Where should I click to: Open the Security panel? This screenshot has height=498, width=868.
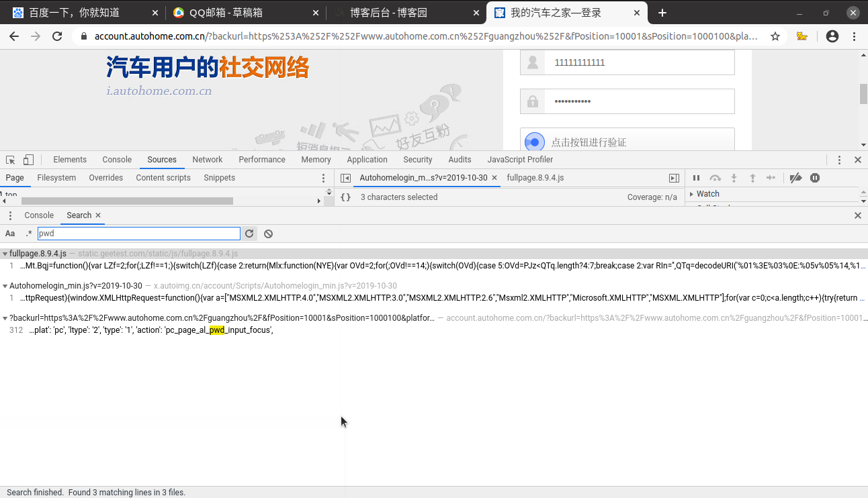tap(418, 160)
